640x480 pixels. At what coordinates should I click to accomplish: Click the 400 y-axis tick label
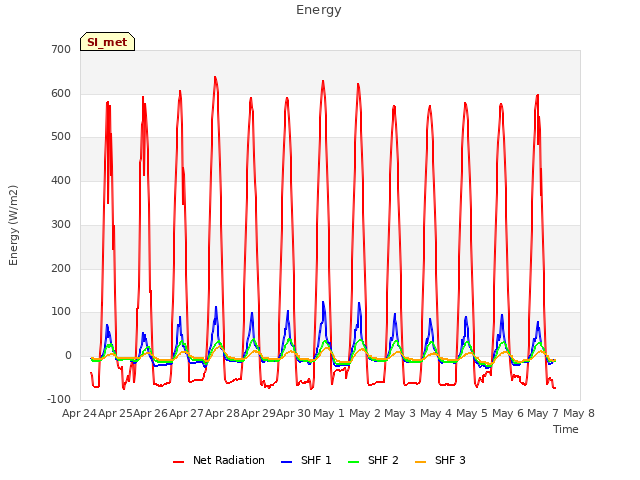tap(61, 180)
